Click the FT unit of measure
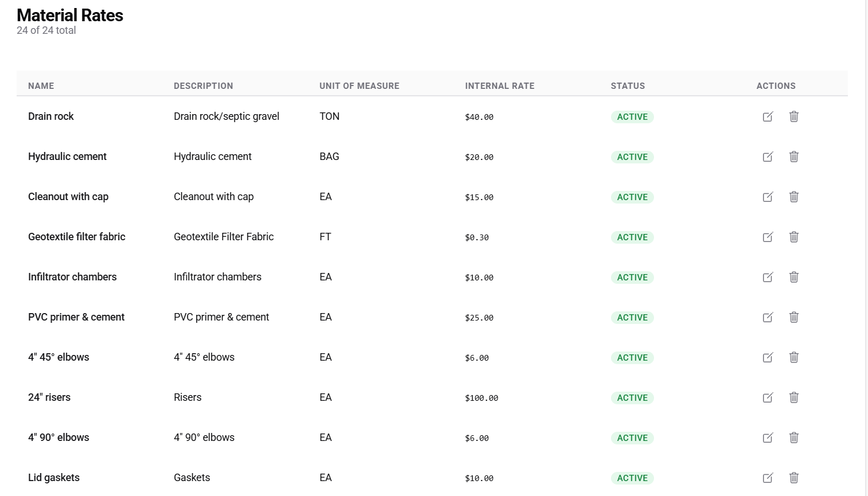Image resolution: width=868 pixels, height=496 pixels. 325,237
